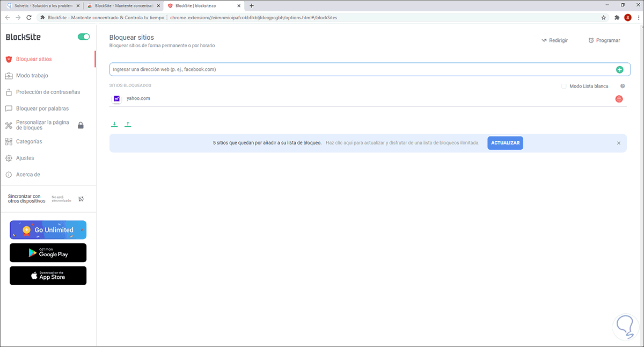Click the import list download arrow

click(114, 124)
